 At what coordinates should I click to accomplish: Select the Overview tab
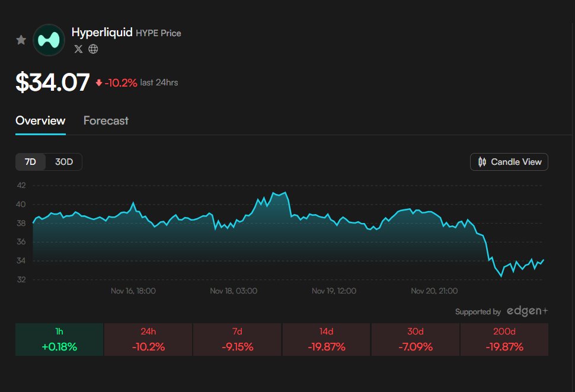40,120
